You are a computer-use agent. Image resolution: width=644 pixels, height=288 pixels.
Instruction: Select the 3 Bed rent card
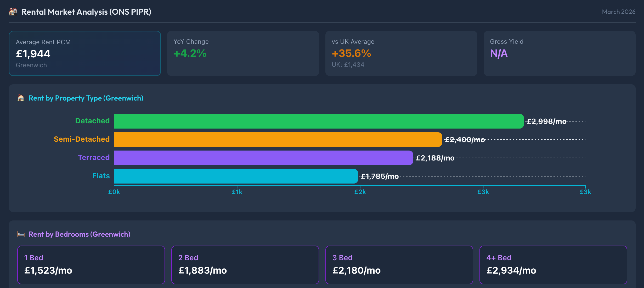(x=399, y=265)
